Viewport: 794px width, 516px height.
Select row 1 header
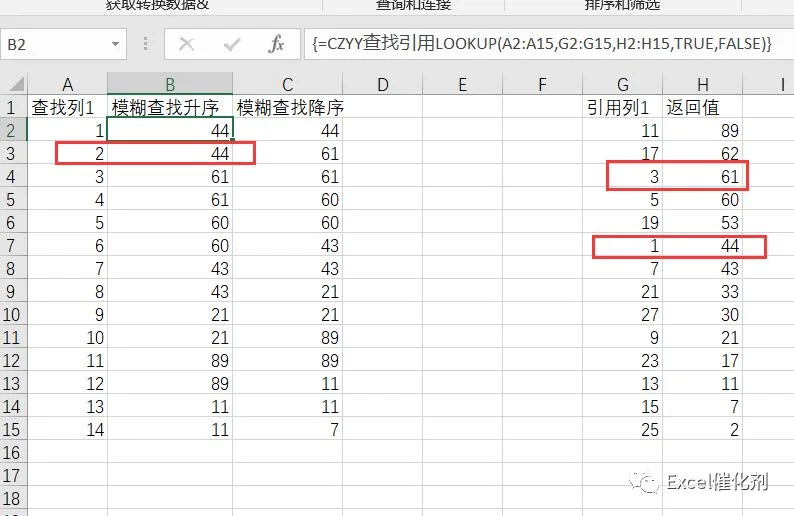14,107
